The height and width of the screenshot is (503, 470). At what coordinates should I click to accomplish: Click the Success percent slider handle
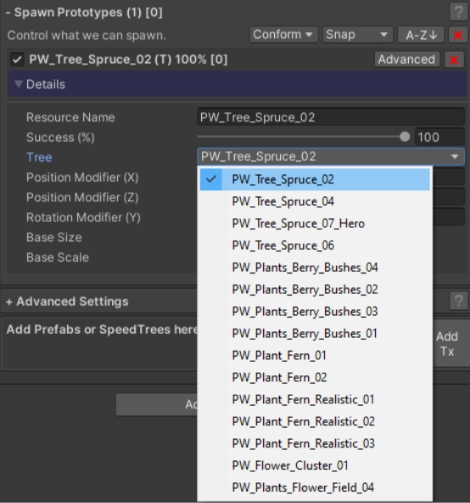pos(405,137)
